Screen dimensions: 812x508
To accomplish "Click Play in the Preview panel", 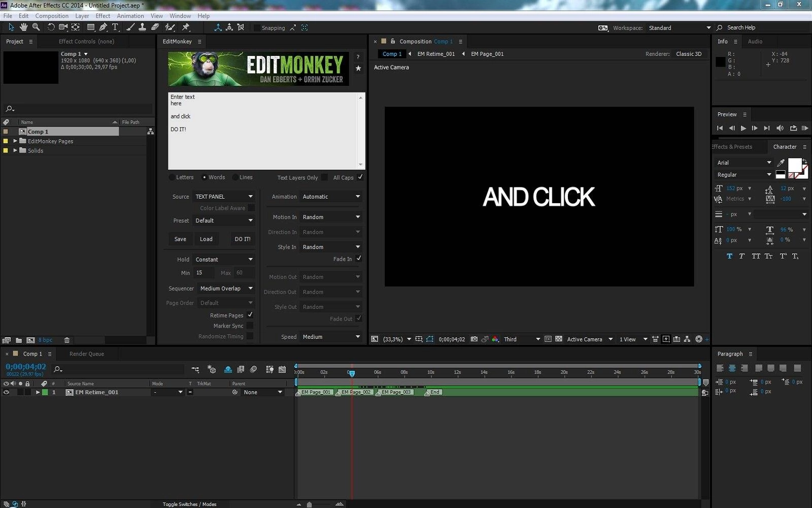I will point(743,128).
